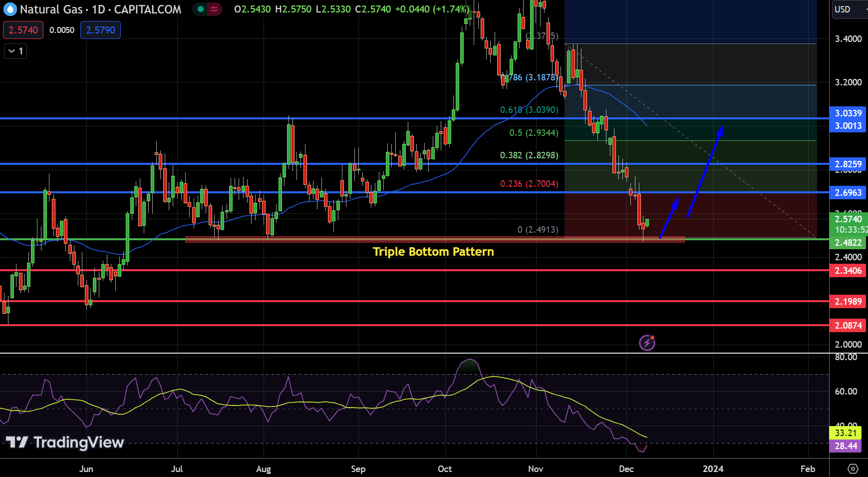Click the red Sell button showing 2.5740
This screenshot has width=868, height=477.
pyautogui.click(x=22, y=29)
